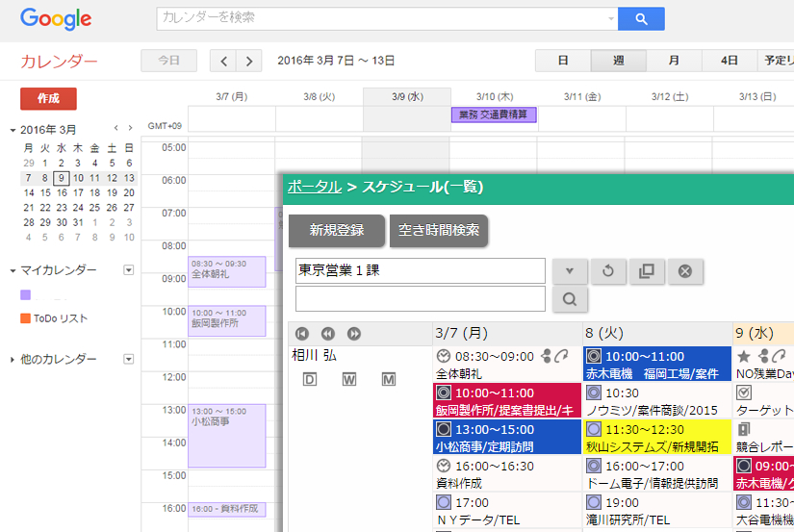Click 3/10 (木) day header
Image resolution: width=794 pixels, height=532 pixels.
[495, 96]
